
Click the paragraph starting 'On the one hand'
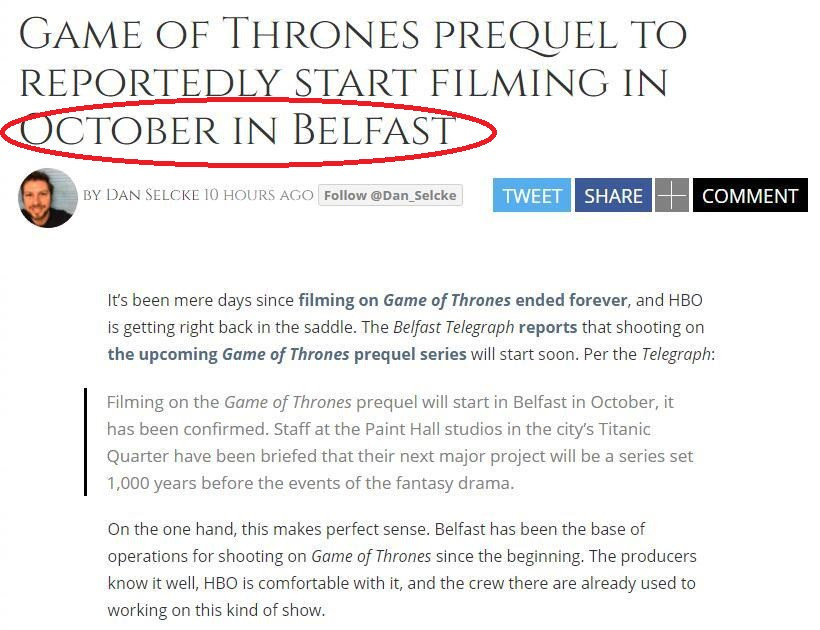402,569
